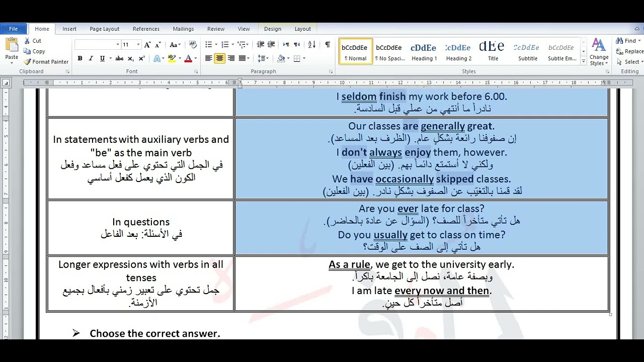Viewport: 644px width, 362px height.
Task: Apply the Title style
Action: (x=493, y=51)
